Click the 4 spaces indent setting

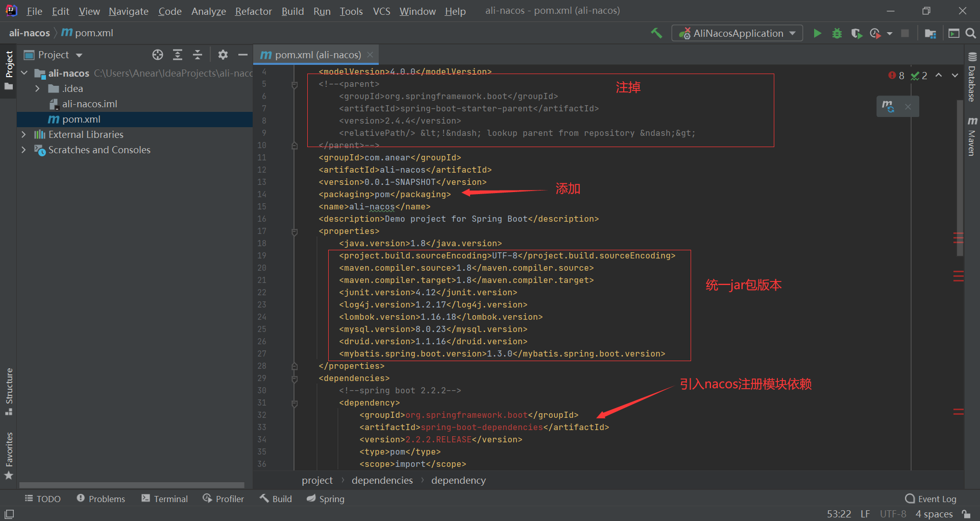[x=934, y=514]
